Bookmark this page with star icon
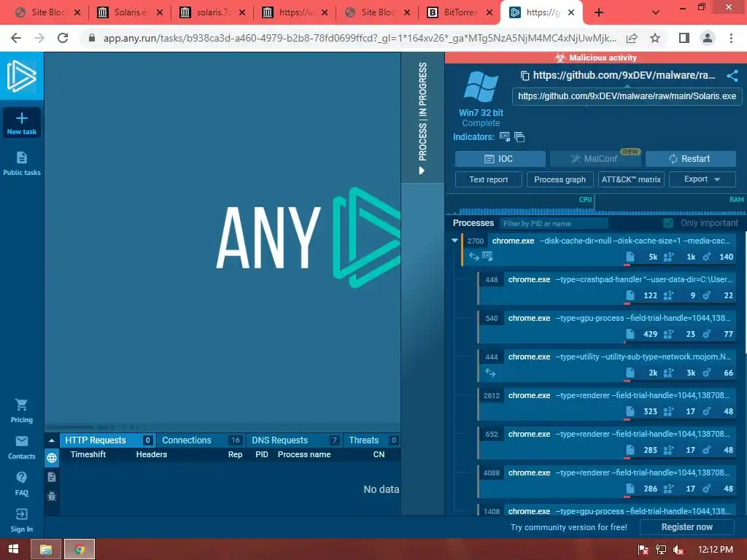Image resolution: width=747 pixels, height=560 pixels. click(655, 38)
